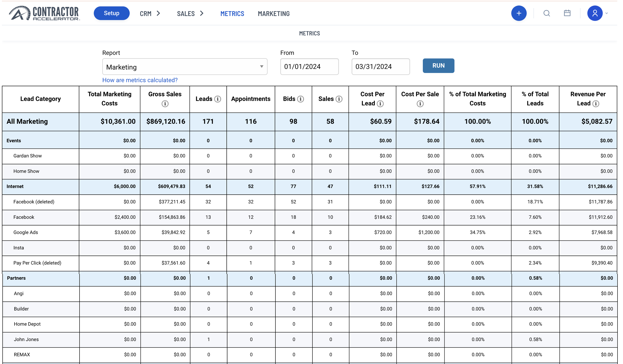Select the Pay Per Click (deleted) row
This screenshot has height=364, width=623.
310,263
